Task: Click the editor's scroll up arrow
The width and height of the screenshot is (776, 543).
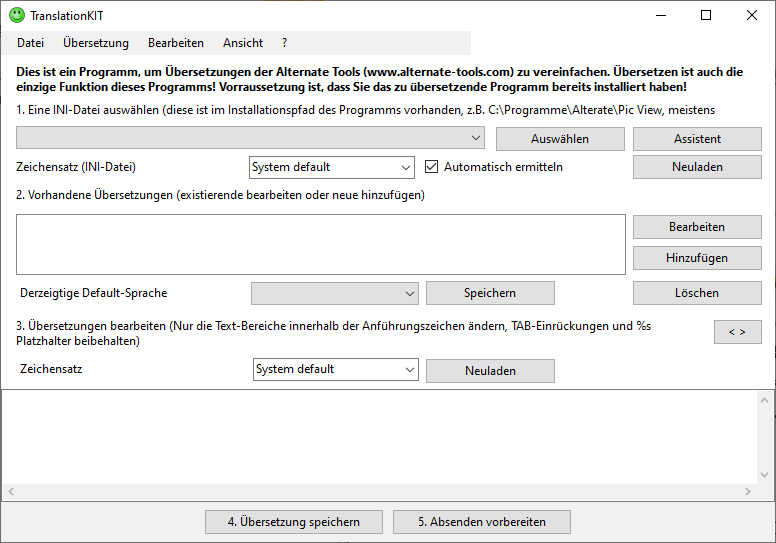Action: click(765, 400)
